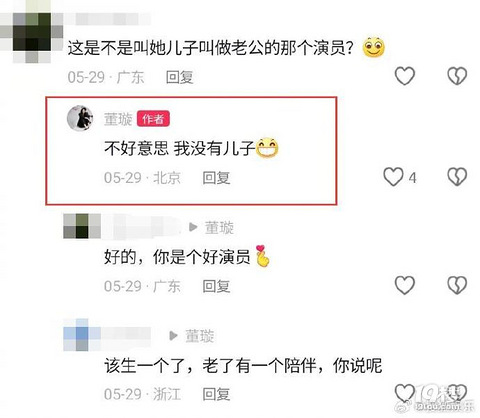480x418 pixels.
Task: Like the comment "你是个好演员"
Action: click(405, 285)
